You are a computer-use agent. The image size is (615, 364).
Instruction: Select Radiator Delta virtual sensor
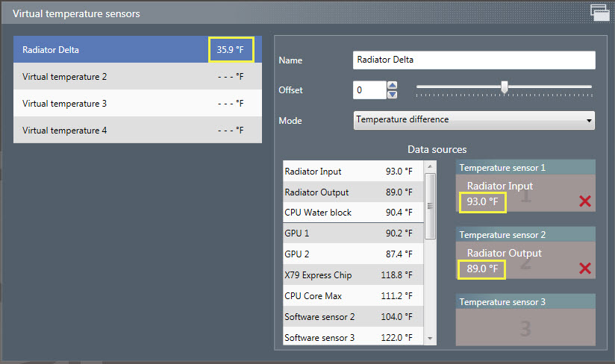112,50
